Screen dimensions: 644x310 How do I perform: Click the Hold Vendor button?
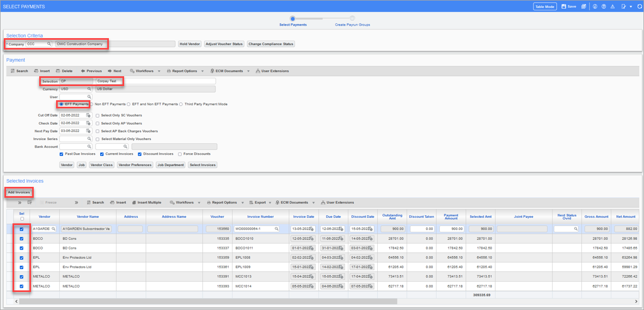click(189, 44)
